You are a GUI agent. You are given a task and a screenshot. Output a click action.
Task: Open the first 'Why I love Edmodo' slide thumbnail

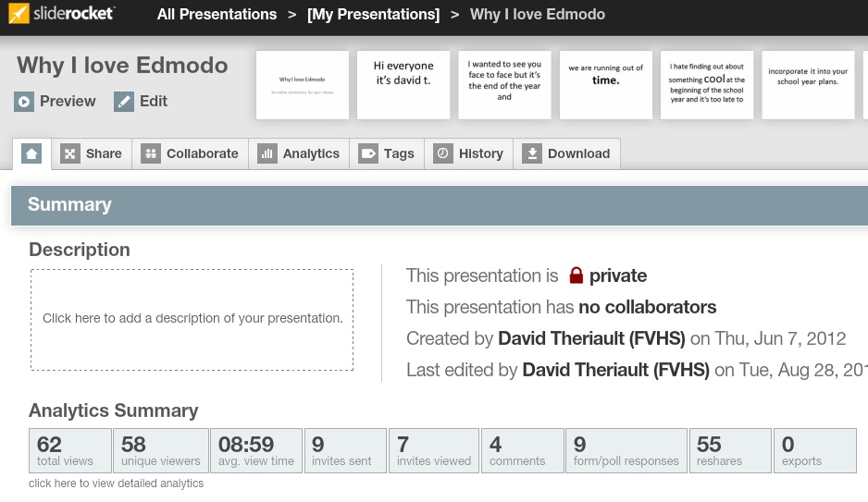pyautogui.click(x=302, y=85)
